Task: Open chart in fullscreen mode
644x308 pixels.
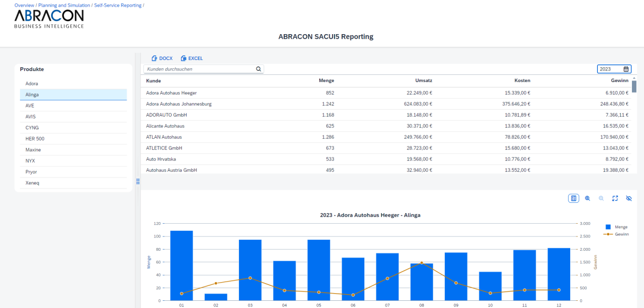Action: pos(615,198)
